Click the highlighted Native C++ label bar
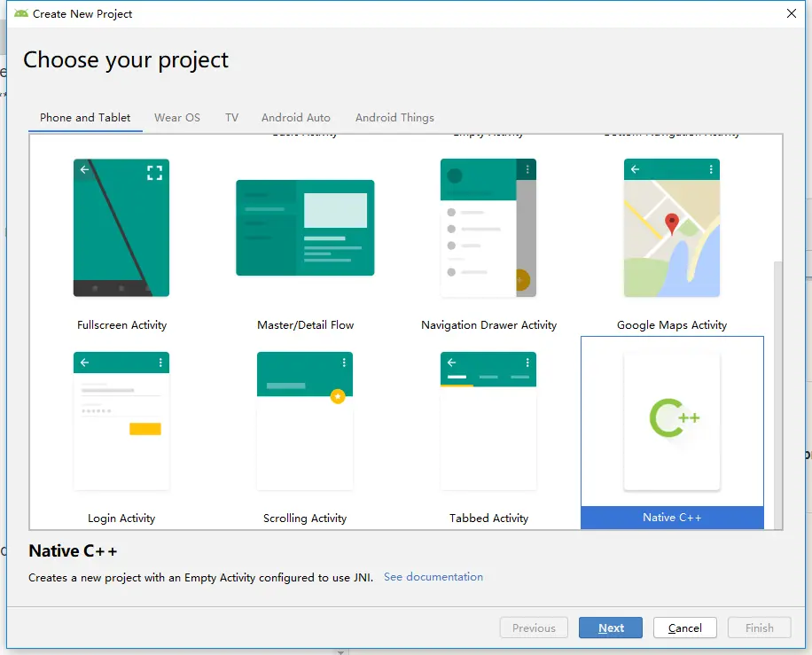Screen dimensions: 812x655 pyautogui.click(x=672, y=518)
